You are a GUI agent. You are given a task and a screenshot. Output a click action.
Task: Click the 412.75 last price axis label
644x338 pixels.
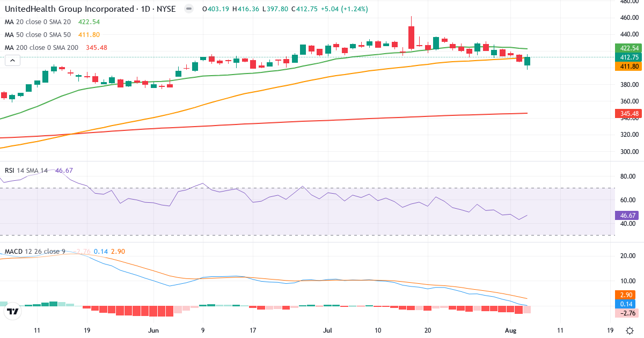pos(629,57)
